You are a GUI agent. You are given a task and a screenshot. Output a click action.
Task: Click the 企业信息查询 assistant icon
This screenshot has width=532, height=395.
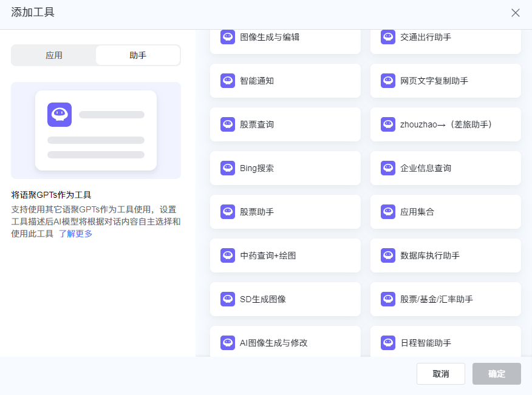click(388, 168)
